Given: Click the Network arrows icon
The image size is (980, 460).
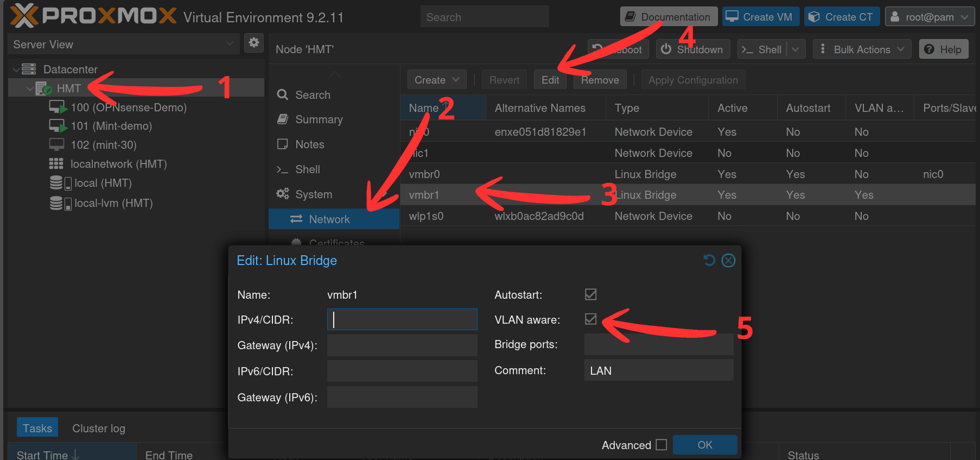Looking at the screenshot, I should click(x=296, y=219).
